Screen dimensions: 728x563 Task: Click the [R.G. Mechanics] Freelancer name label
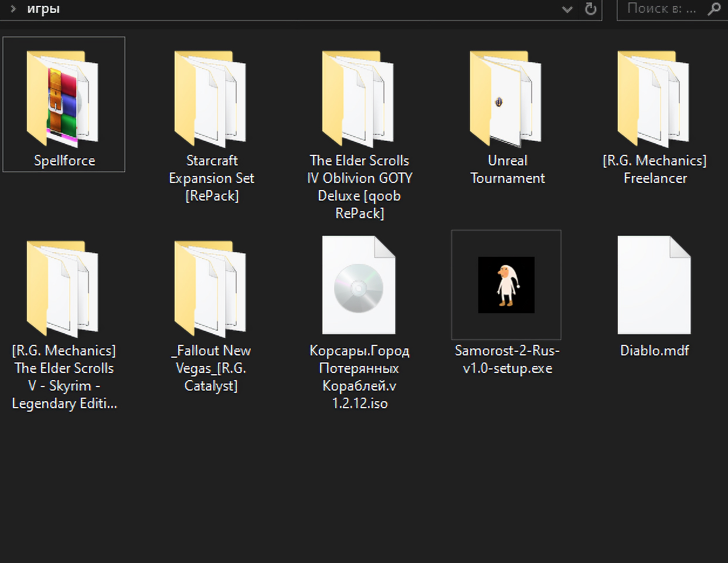[x=655, y=169]
